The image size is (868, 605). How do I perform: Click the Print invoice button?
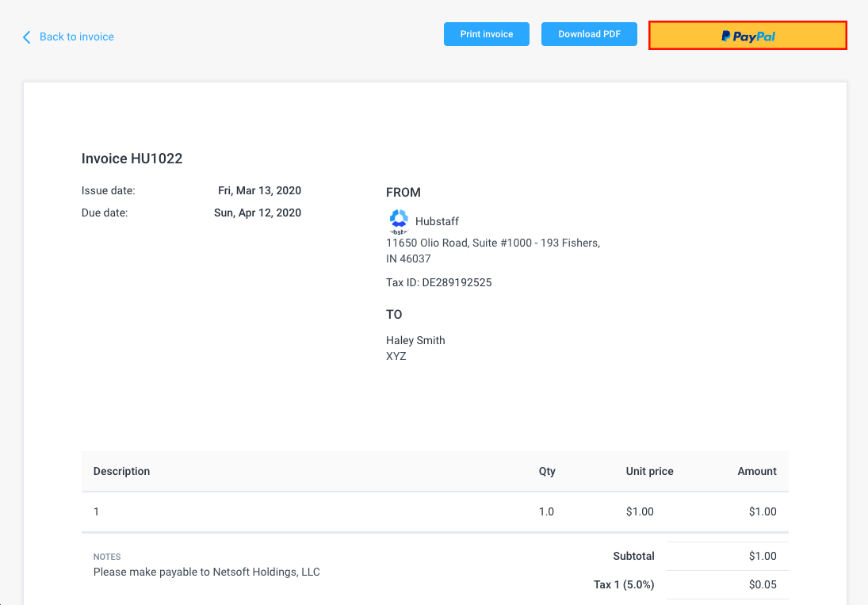click(486, 34)
